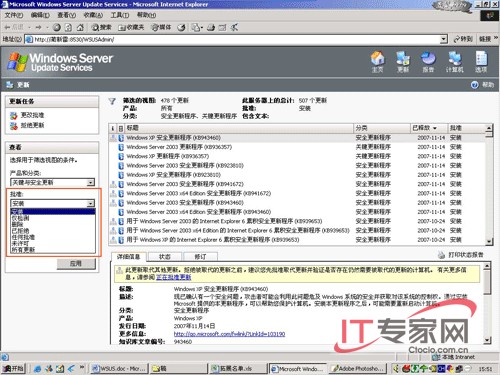500x375 pixels.
Task: Click the 更改批准 link
Action: [32, 115]
